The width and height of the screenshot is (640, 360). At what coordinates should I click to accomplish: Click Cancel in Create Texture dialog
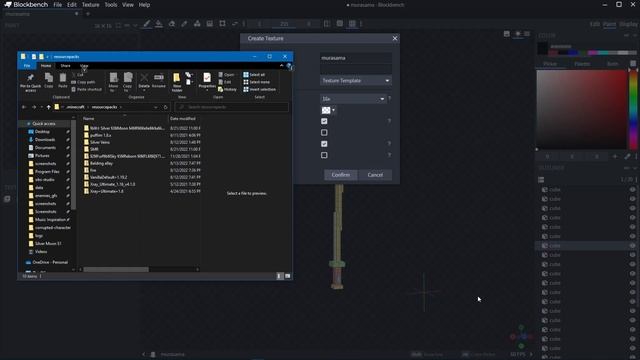pyautogui.click(x=375, y=175)
